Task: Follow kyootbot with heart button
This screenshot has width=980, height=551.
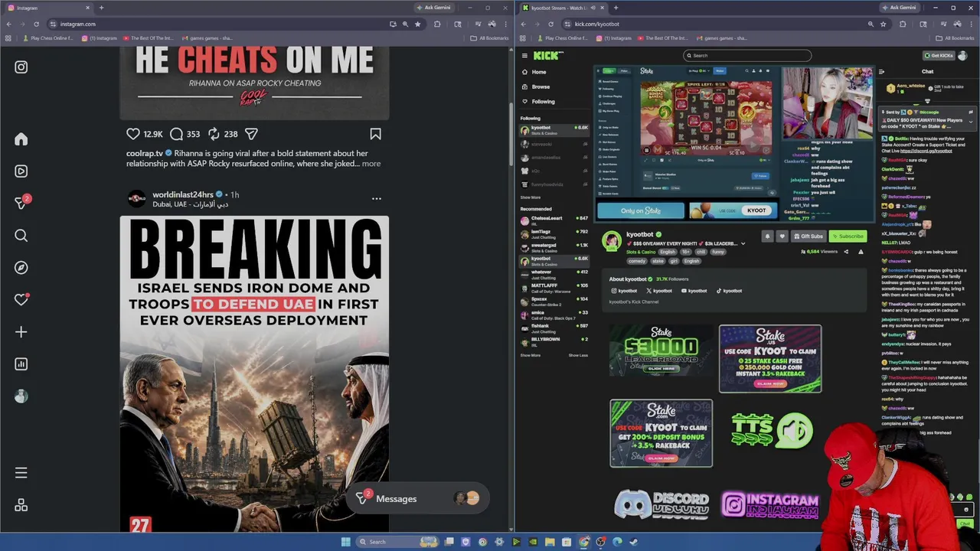Action: [782, 236]
